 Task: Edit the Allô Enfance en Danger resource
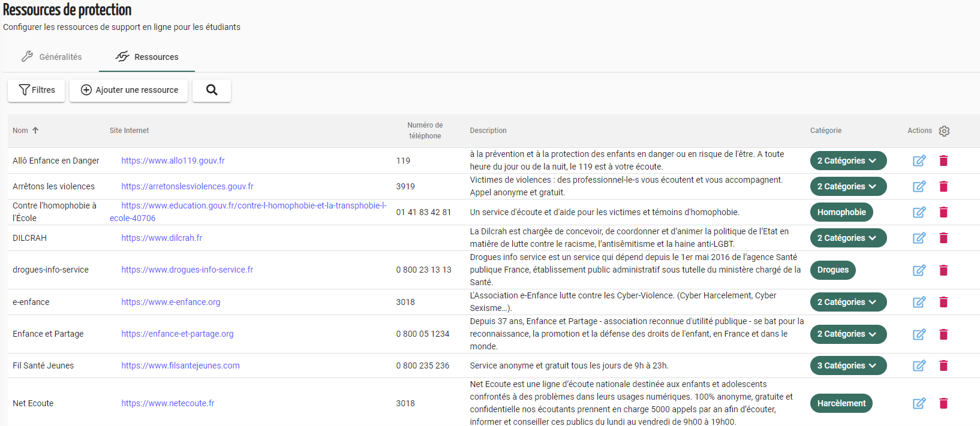point(919,161)
